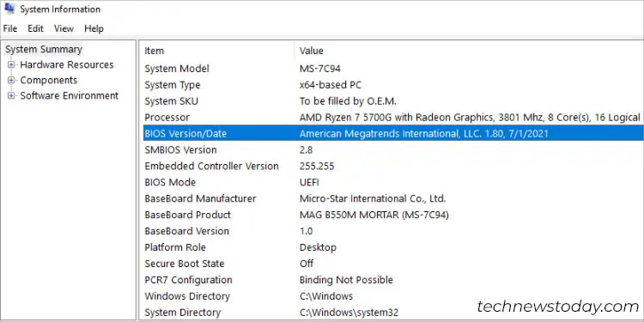Expand the Software Environment node
The image size is (644, 322).
11,95
